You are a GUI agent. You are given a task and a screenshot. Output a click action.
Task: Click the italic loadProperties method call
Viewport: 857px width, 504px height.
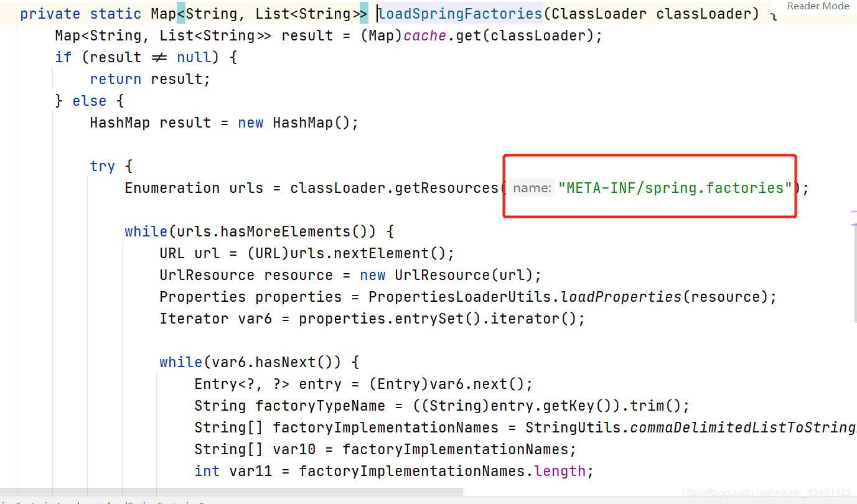pos(621,297)
